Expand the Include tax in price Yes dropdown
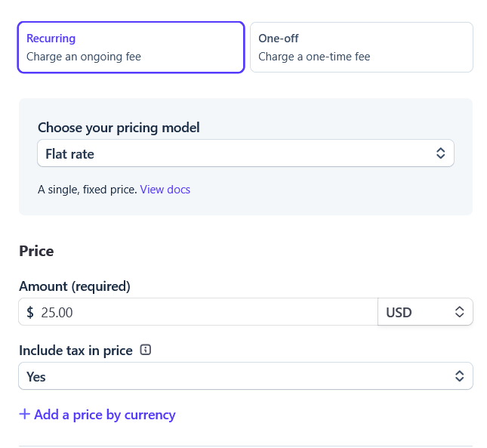This screenshot has height=448, width=487. pyautogui.click(x=245, y=376)
